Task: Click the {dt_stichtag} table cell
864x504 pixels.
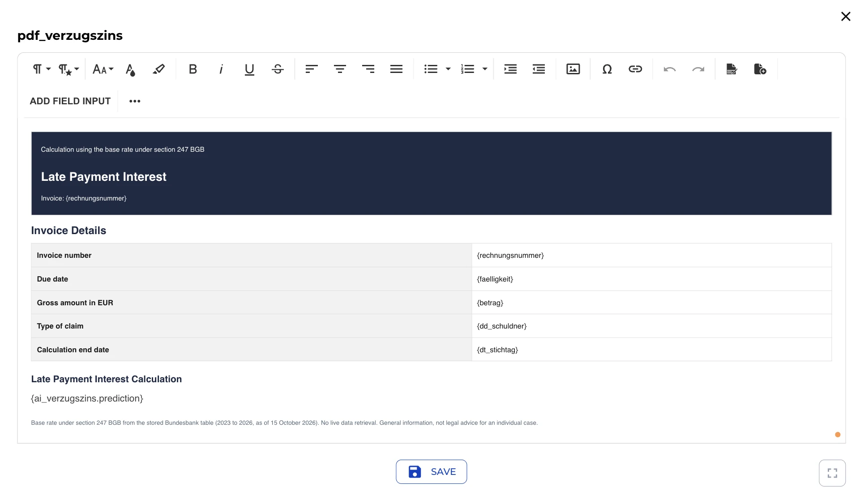Action: pos(651,350)
